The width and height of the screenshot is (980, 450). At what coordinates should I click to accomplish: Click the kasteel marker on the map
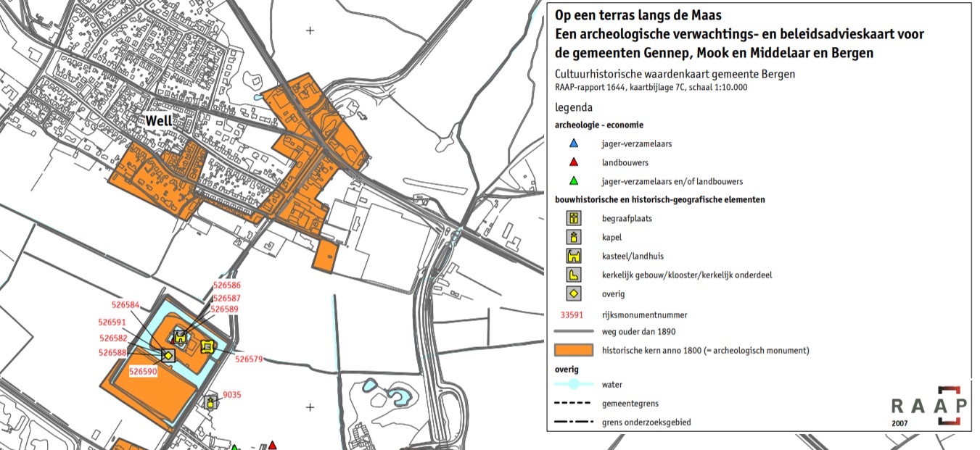tap(181, 336)
